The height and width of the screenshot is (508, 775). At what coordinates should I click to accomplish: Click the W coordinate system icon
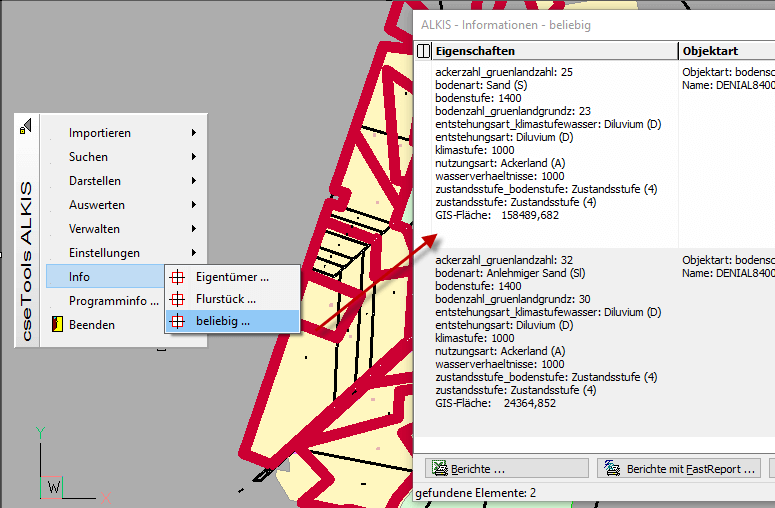53,487
